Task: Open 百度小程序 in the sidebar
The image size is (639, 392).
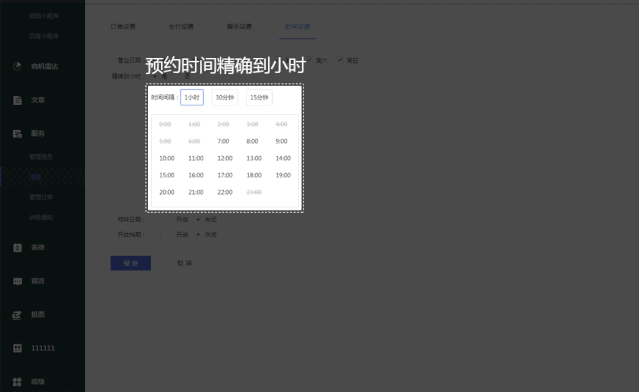Action: coord(44,36)
